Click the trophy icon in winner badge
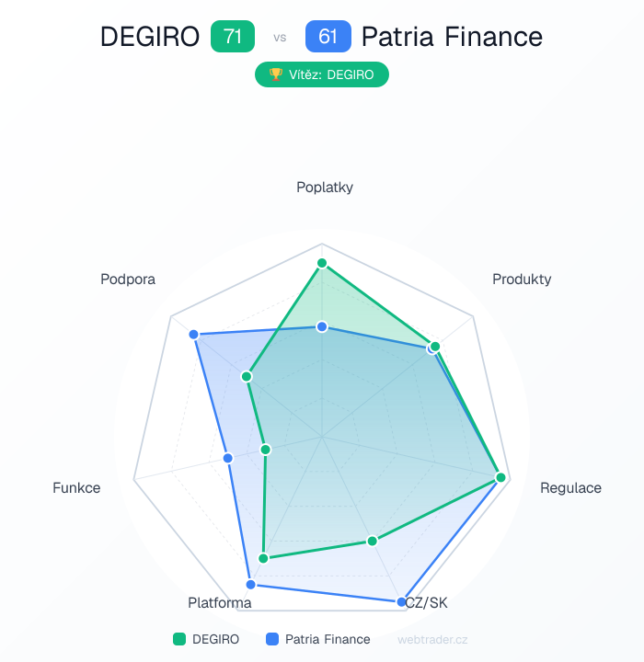The width and height of the screenshot is (644, 662). pos(275,75)
